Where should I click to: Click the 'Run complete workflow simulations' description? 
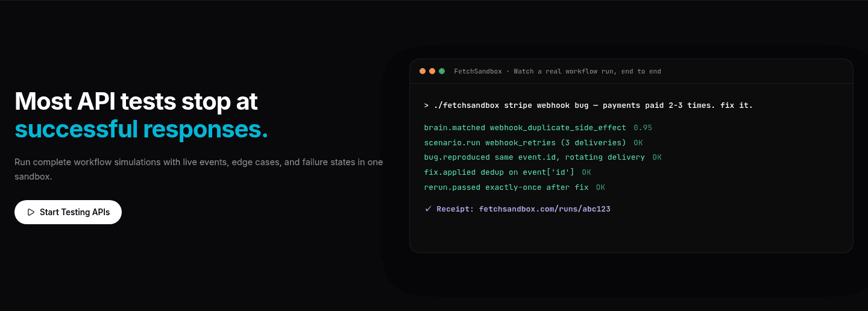(x=199, y=169)
